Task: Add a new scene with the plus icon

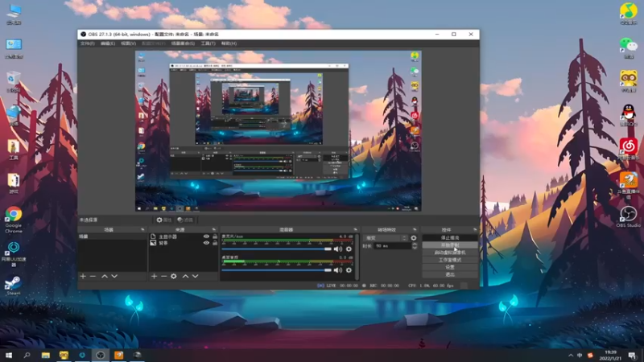Action: coord(83,276)
